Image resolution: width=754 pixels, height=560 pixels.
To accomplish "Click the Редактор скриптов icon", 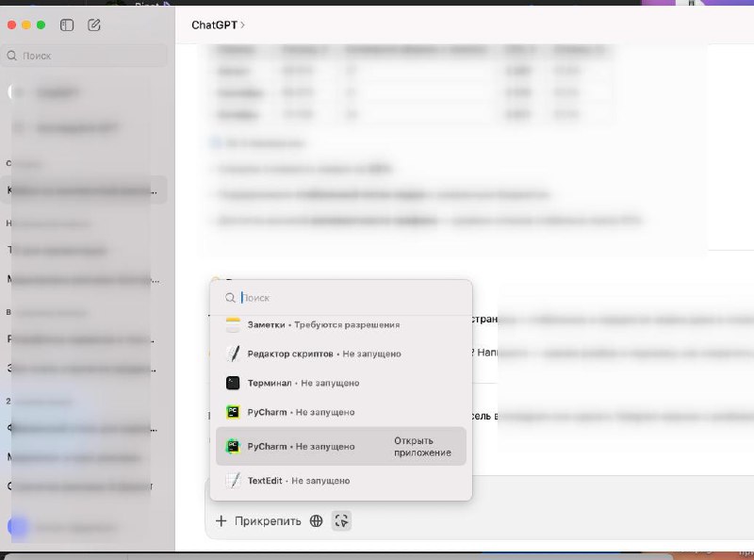I will 233,354.
